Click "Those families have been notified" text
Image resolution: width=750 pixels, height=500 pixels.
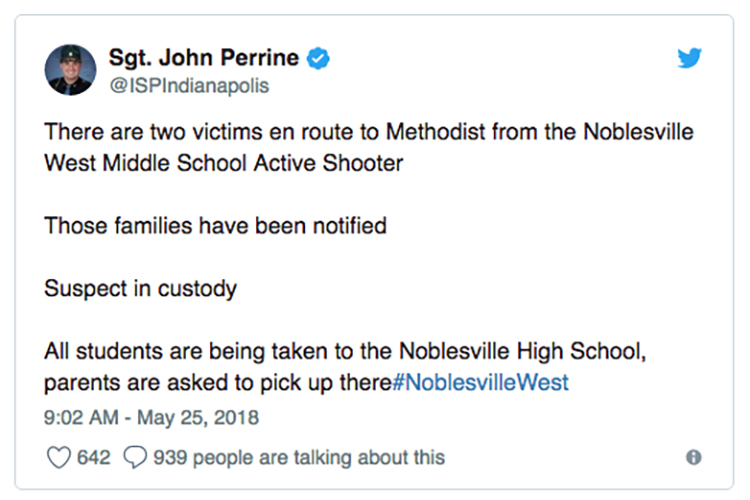click(215, 225)
